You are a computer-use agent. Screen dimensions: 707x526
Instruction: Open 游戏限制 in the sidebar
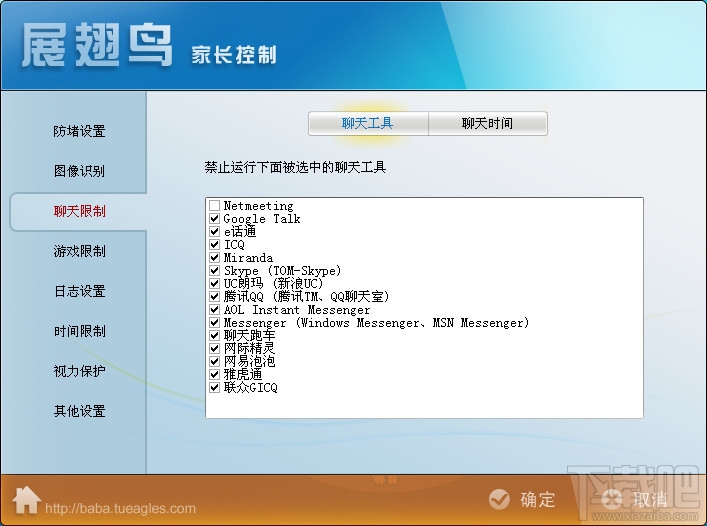point(79,251)
